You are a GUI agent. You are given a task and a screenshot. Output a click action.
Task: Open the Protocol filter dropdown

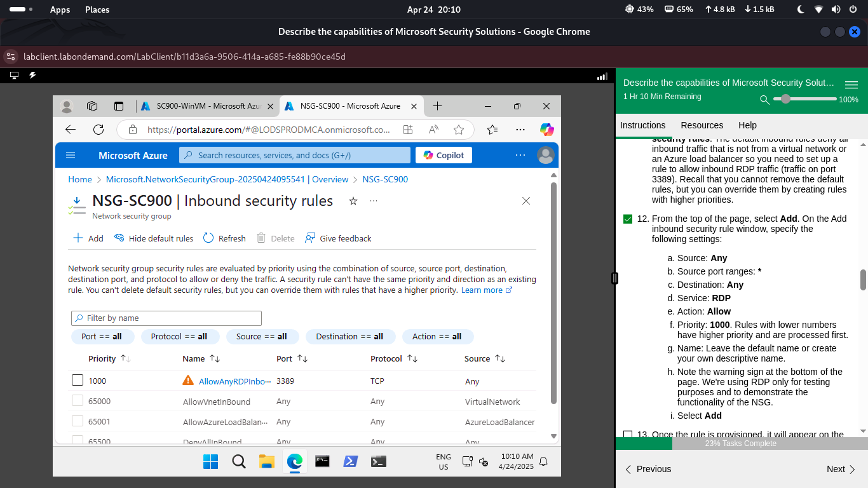(x=180, y=336)
